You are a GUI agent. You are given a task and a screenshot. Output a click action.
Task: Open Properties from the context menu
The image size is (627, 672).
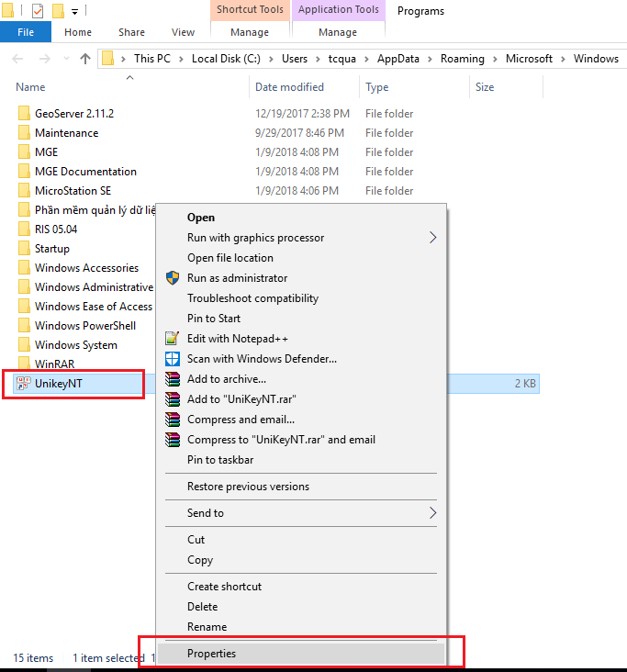(302, 653)
